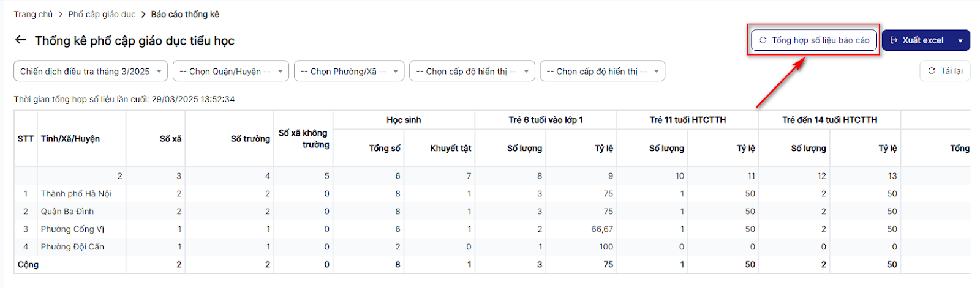Select the Phường Cống Vị row
The width and height of the screenshot is (980, 288).
(72, 229)
